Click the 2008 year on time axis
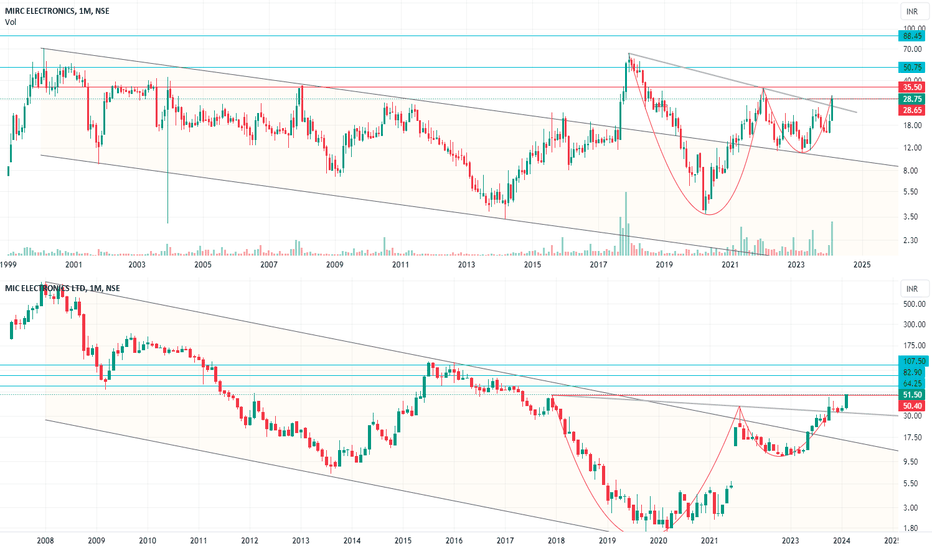932x550 pixels. click(45, 541)
